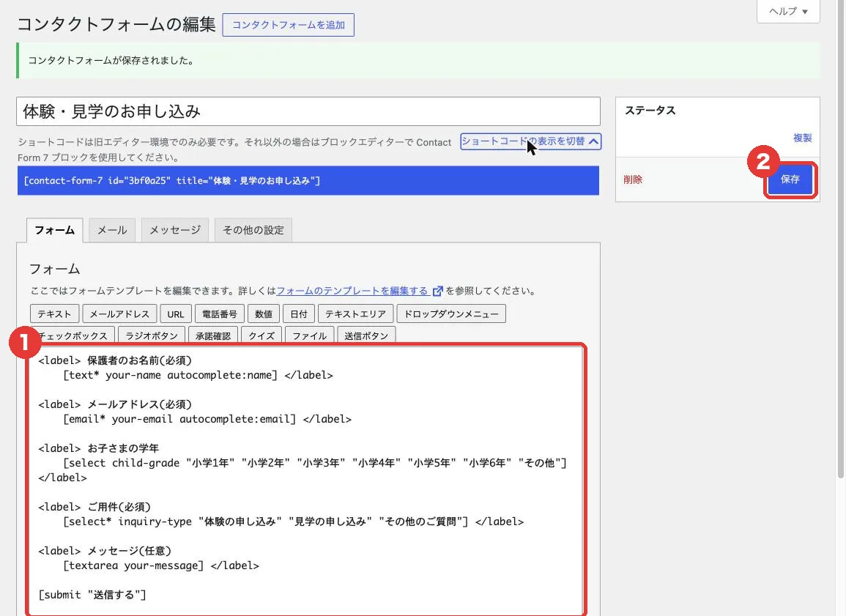Click external link icon beside template link

point(437,292)
